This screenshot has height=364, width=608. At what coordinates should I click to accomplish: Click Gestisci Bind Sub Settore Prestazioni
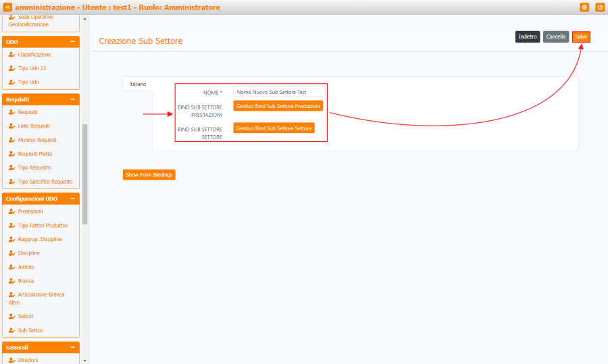click(x=278, y=106)
